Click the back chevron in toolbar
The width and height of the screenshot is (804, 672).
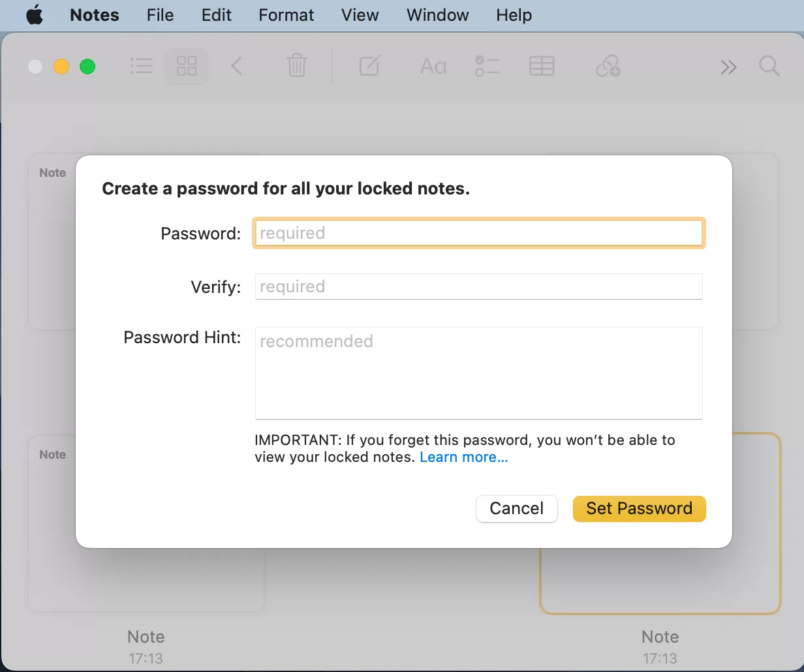click(237, 66)
